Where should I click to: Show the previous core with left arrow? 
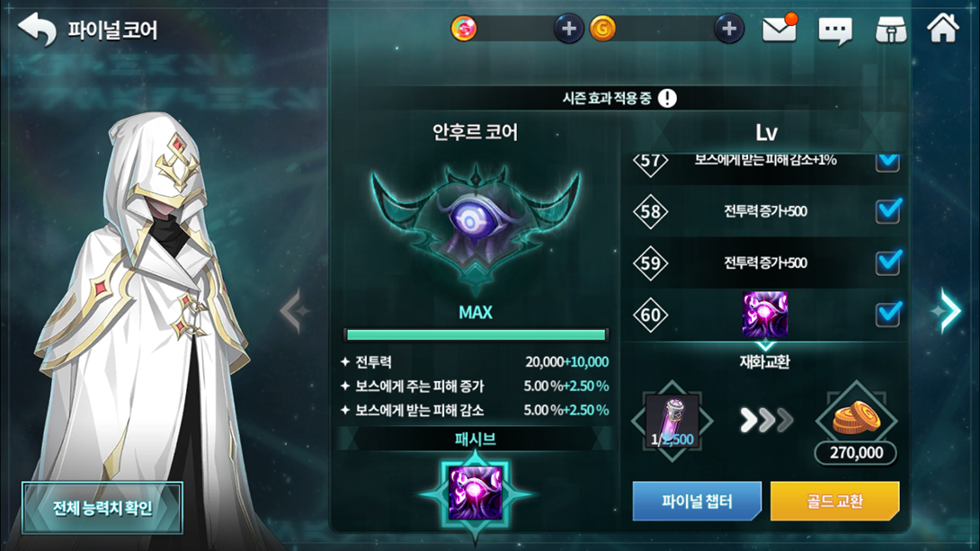(295, 310)
